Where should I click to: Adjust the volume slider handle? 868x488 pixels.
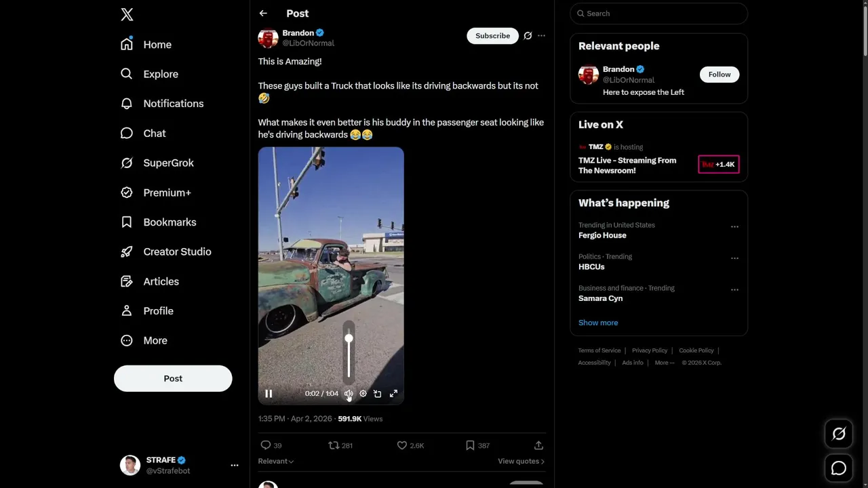(x=349, y=338)
